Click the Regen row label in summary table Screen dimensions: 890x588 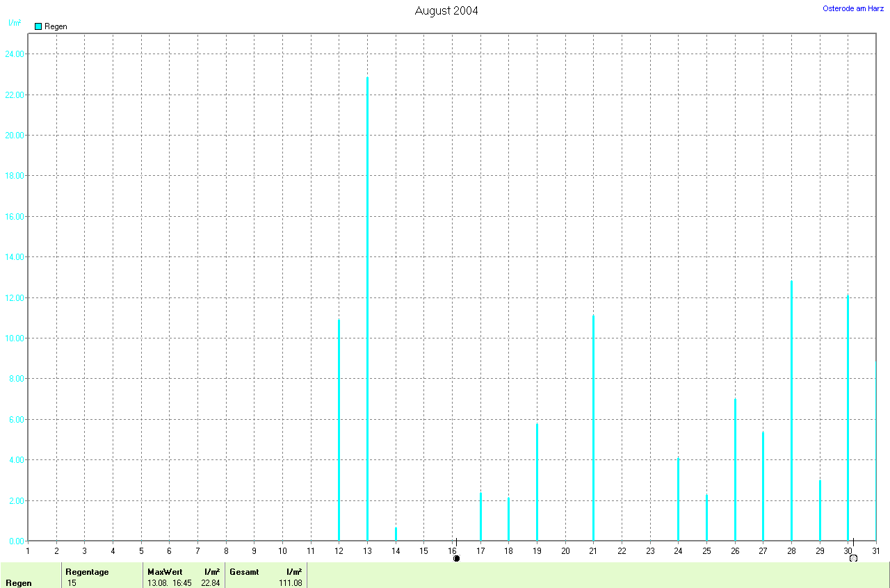click(x=18, y=582)
